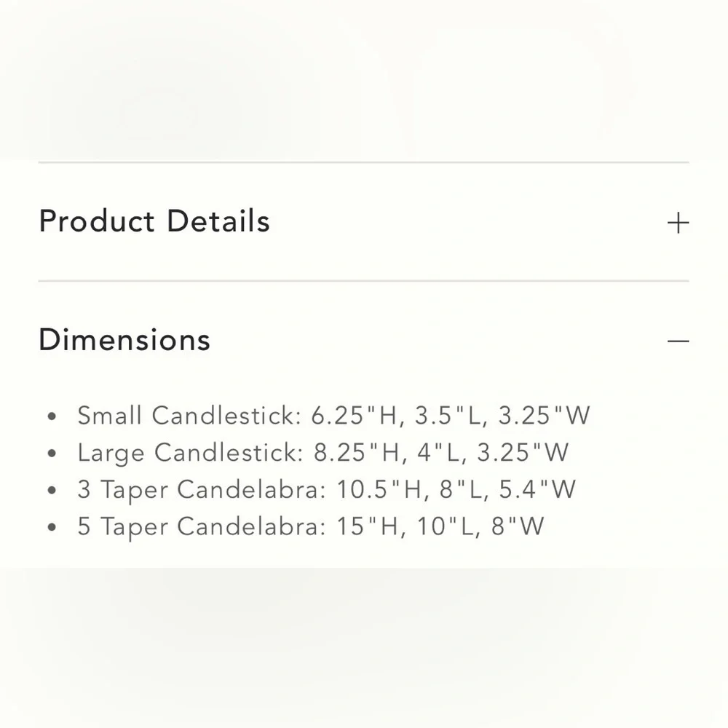Screen dimensions: 728x728
Task: Click the divider between Product Details and Dimensions
Action: (363, 281)
